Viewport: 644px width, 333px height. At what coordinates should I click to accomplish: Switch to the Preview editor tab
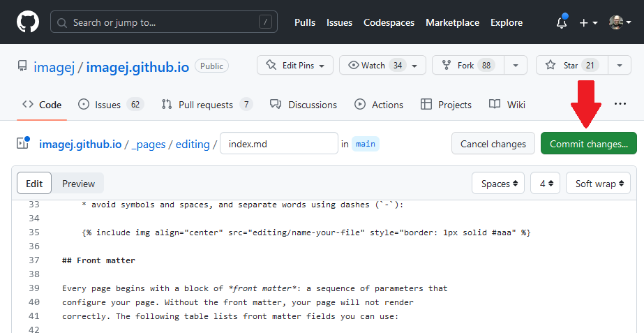click(78, 184)
